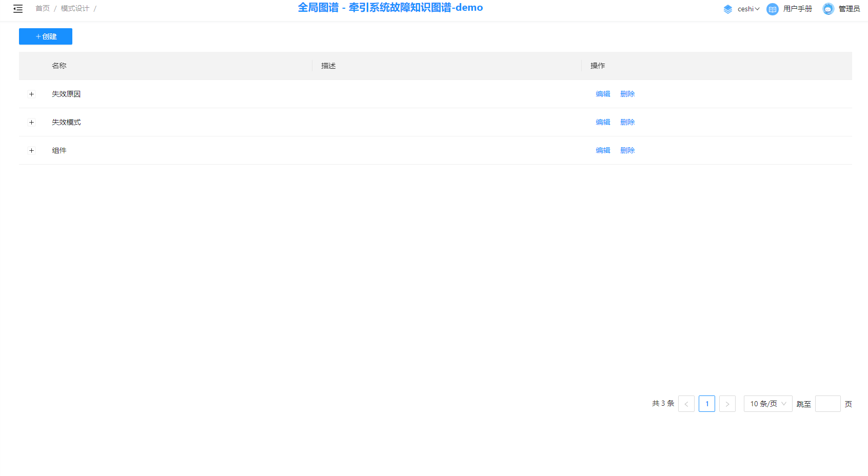Navigate to 首页 breadcrumb
The height and width of the screenshot is (476, 868).
click(x=42, y=9)
